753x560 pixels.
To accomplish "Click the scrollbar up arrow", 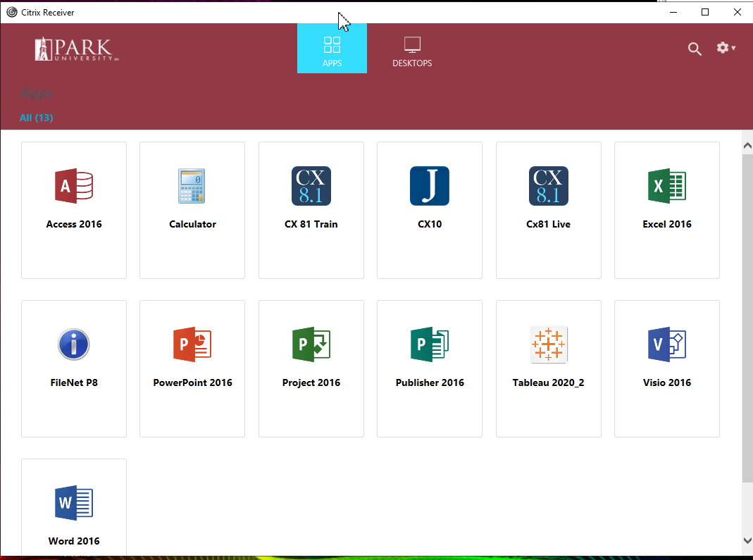I will (x=747, y=146).
